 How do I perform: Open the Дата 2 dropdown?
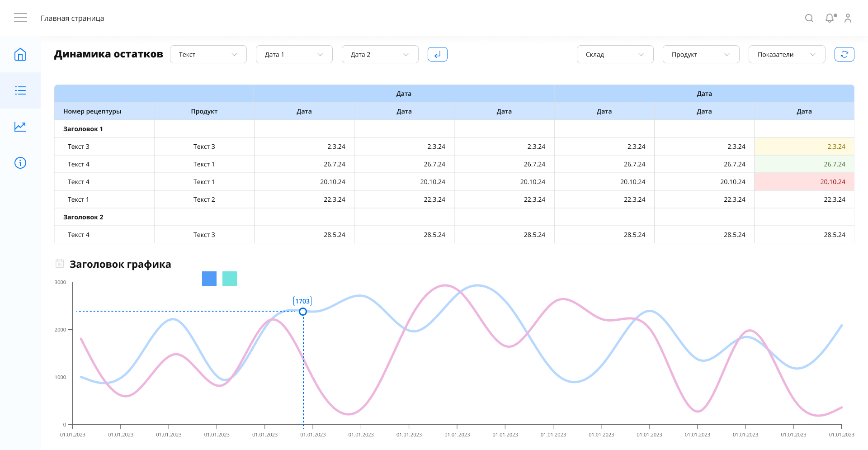click(x=380, y=54)
